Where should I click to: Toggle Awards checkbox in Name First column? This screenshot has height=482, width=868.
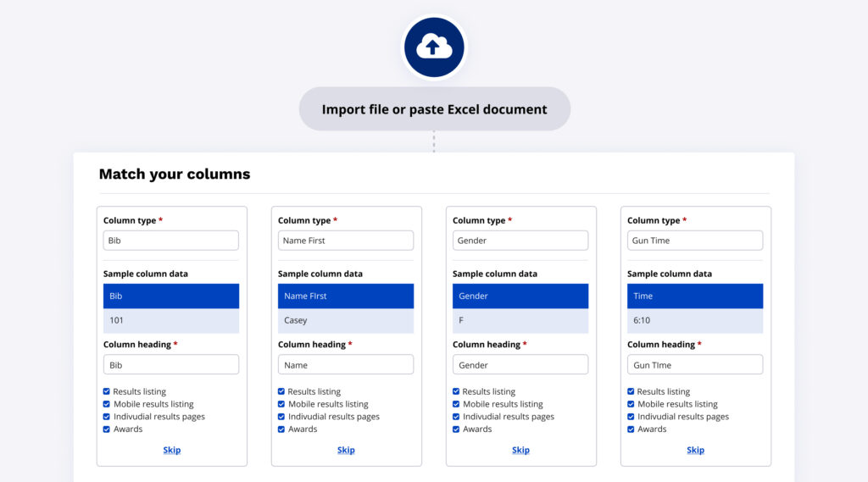281,429
